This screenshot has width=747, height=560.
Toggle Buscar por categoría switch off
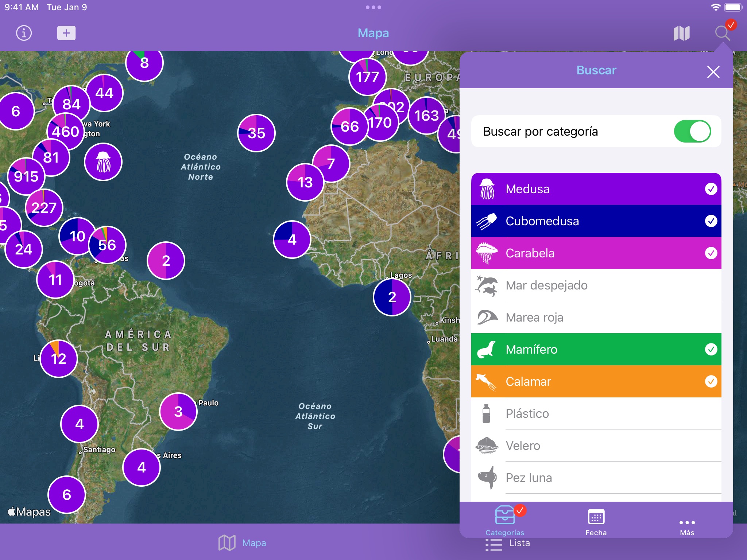pos(692,131)
